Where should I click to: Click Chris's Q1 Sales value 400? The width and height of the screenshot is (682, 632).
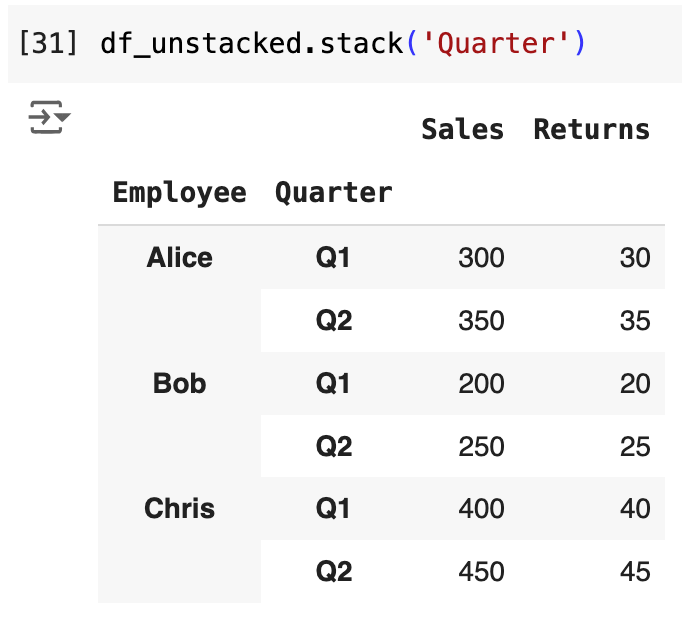point(481,509)
